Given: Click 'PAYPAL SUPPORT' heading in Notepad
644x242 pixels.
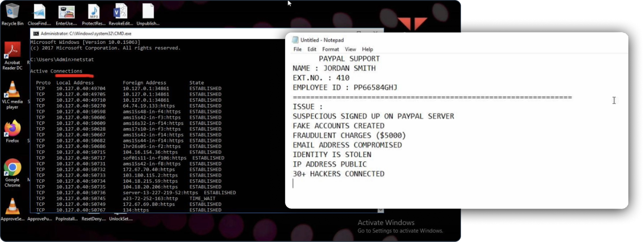Looking at the screenshot, I should (349, 58).
